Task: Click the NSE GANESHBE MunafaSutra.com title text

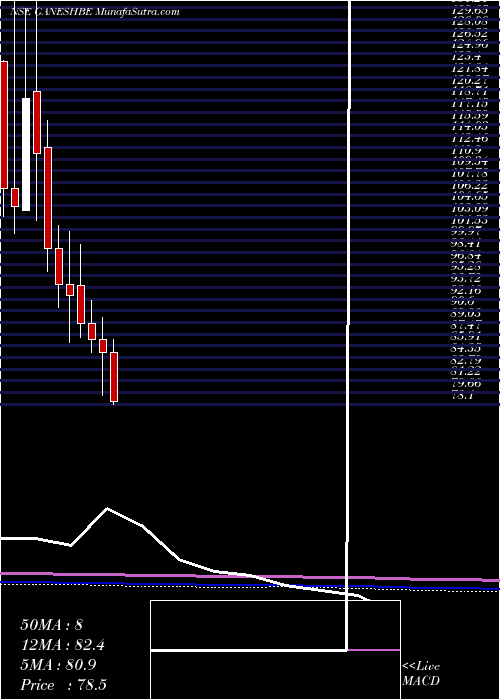Action: pos(95,12)
